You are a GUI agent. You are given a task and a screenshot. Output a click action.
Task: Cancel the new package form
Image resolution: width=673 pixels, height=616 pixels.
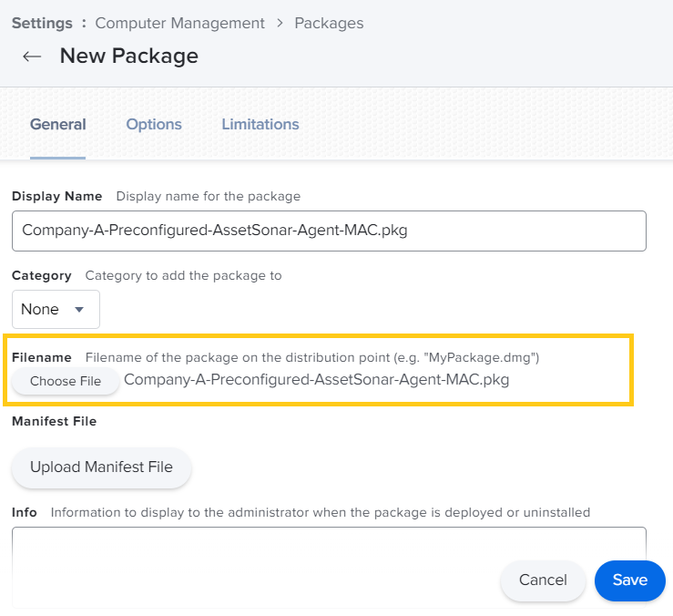click(543, 580)
